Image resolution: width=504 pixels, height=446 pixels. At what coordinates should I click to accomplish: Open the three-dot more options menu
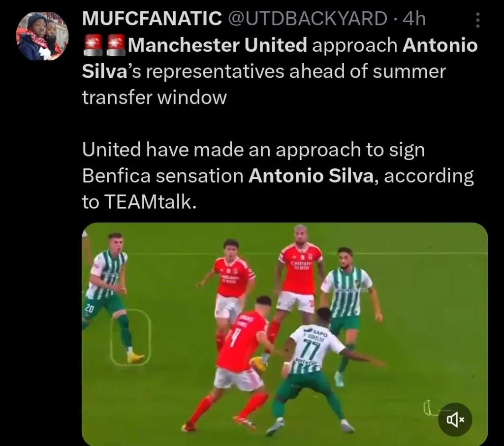pos(477,20)
